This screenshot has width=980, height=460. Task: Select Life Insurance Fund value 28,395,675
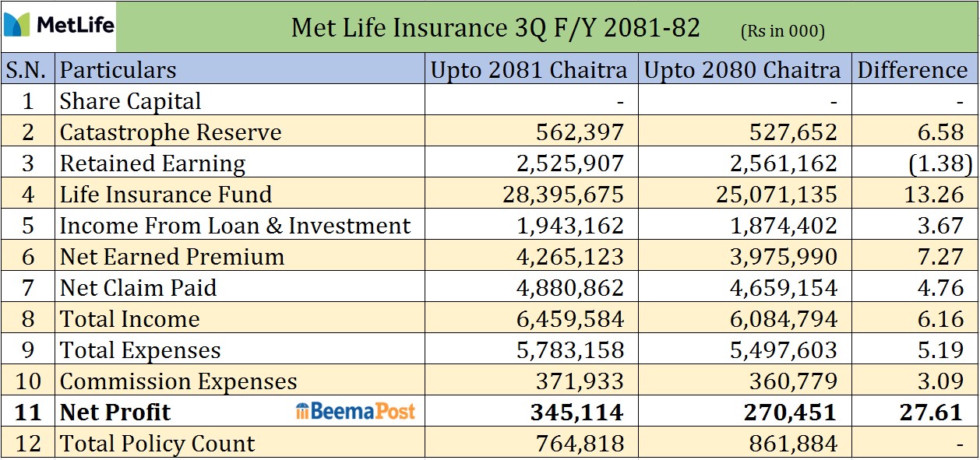pos(564,195)
